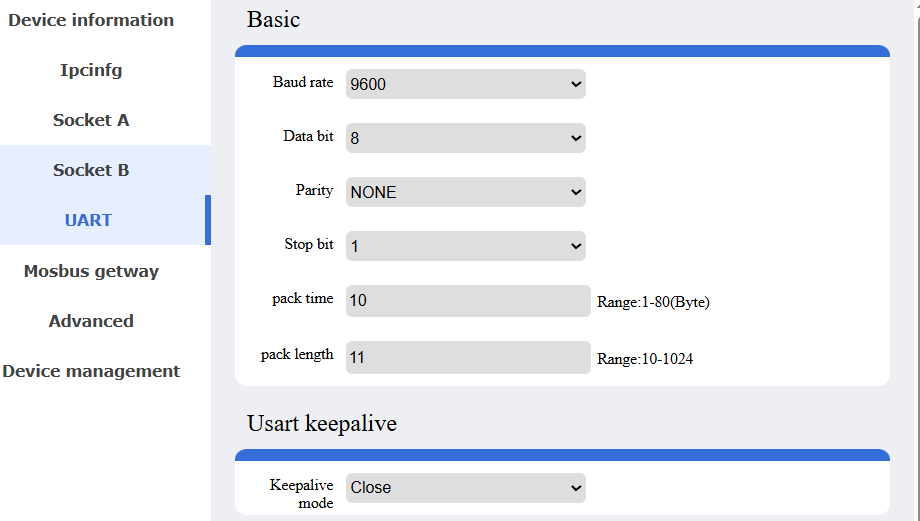The height and width of the screenshot is (521, 920).
Task: Click the Range:10-1024 hint text
Action: [x=645, y=359]
